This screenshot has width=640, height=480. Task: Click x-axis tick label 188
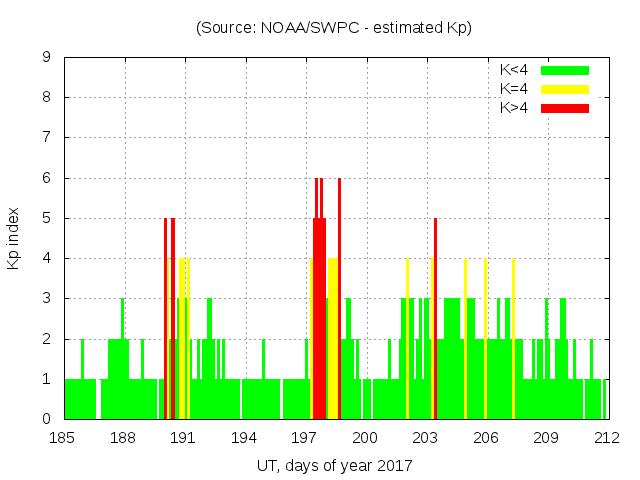124,438
